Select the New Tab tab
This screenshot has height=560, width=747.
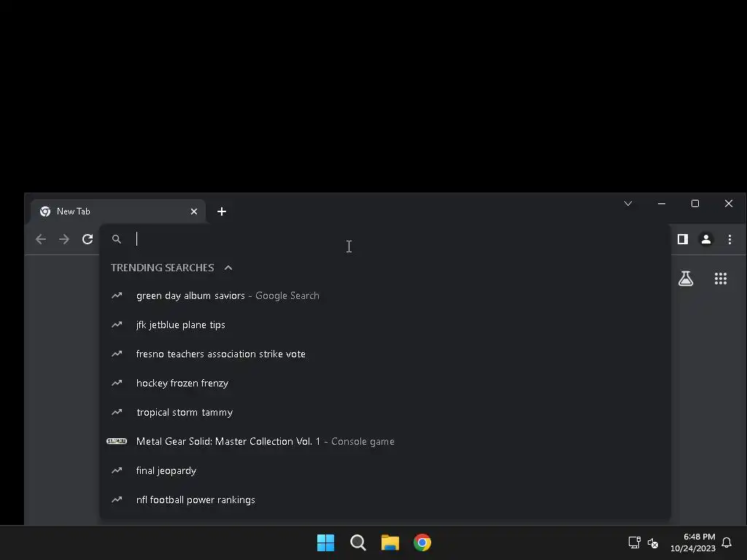pos(118,211)
